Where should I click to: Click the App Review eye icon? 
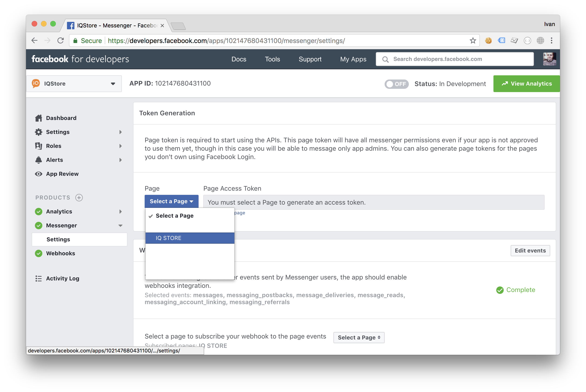[x=39, y=174]
